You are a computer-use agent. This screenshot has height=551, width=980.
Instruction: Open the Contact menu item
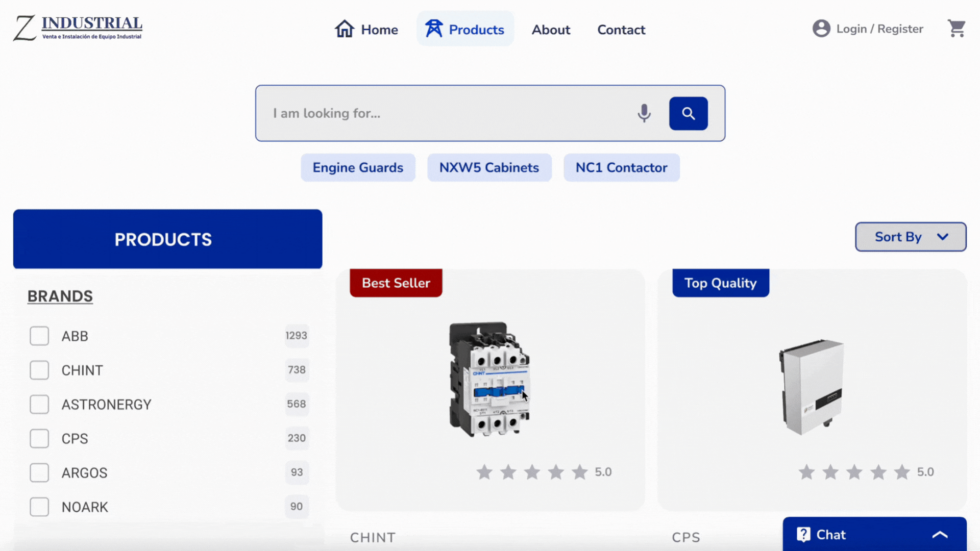click(x=621, y=30)
